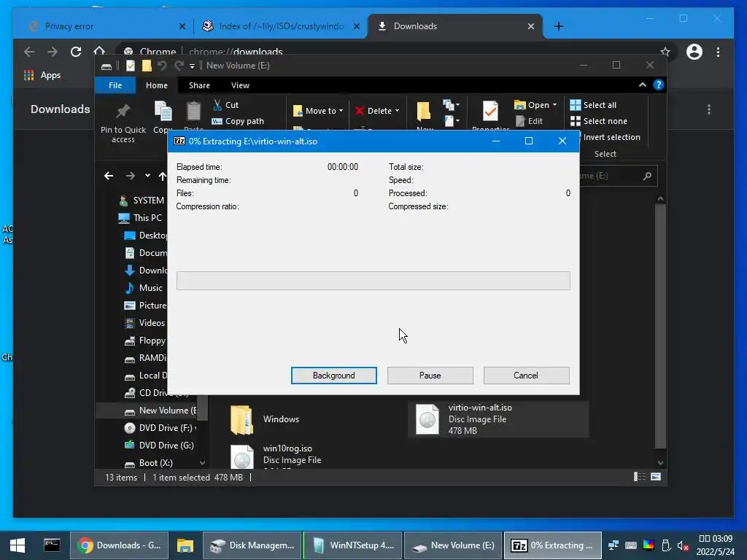Bookmark page with Chrome star icon
The height and width of the screenshot is (560, 747).
point(665,52)
